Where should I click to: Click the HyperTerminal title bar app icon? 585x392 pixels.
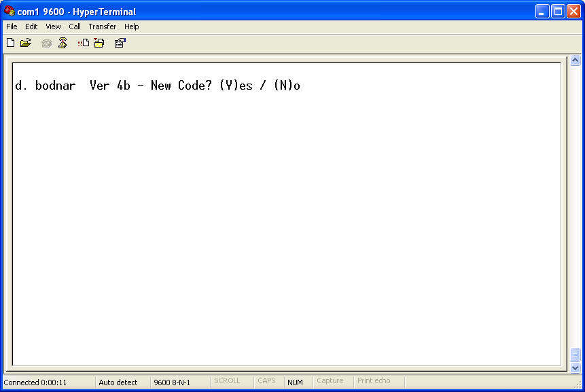(10, 11)
